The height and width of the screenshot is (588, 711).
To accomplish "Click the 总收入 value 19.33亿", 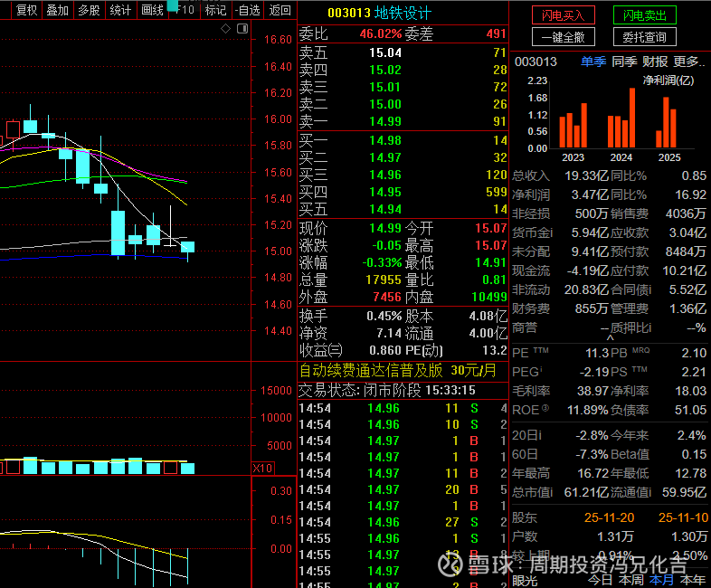I will [x=586, y=175].
